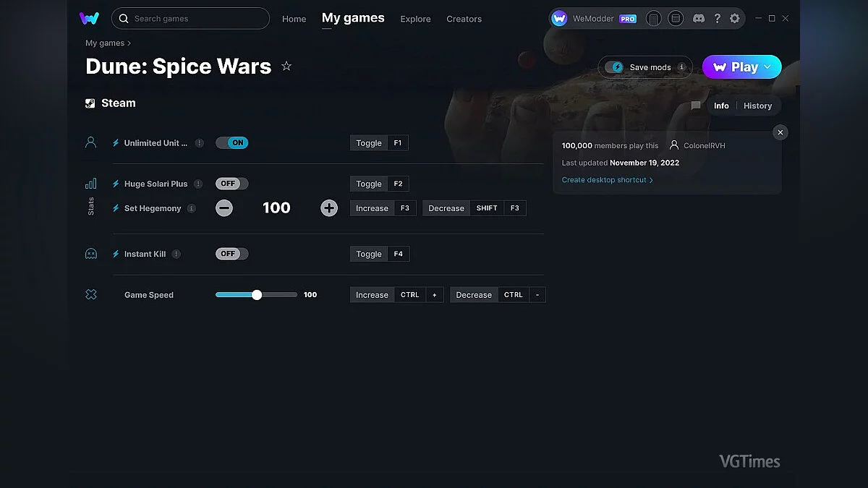Open info for Instant Kill
Image resolution: width=868 pixels, height=488 pixels.
(176, 254)
